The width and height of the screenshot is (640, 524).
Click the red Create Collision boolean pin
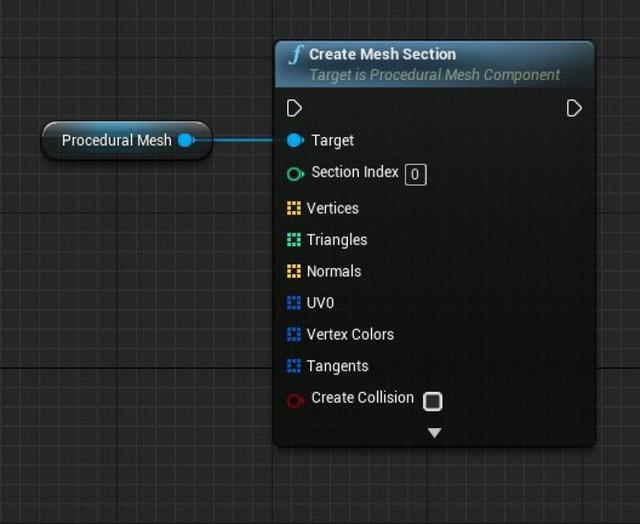pos(295,400)
